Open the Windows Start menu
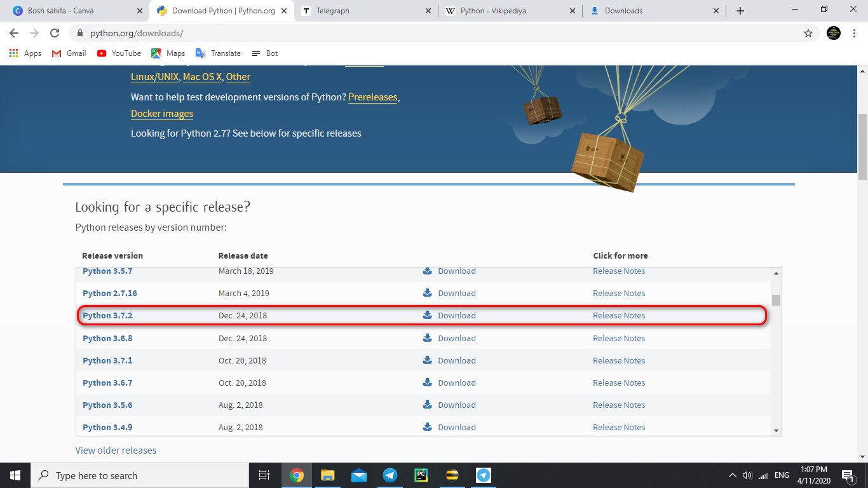 15,475
